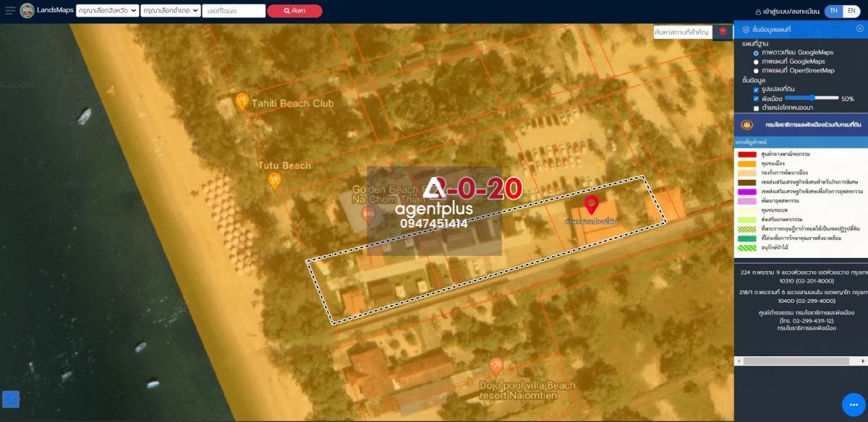This screenshot has width=868, height=422.
Task: Click the hotline 02-299-4311-12 text
Action: click(x=807, y=321)
